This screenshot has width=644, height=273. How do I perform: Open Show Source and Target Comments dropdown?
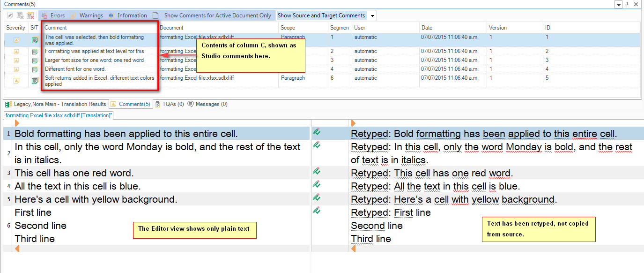coord(373,15)
